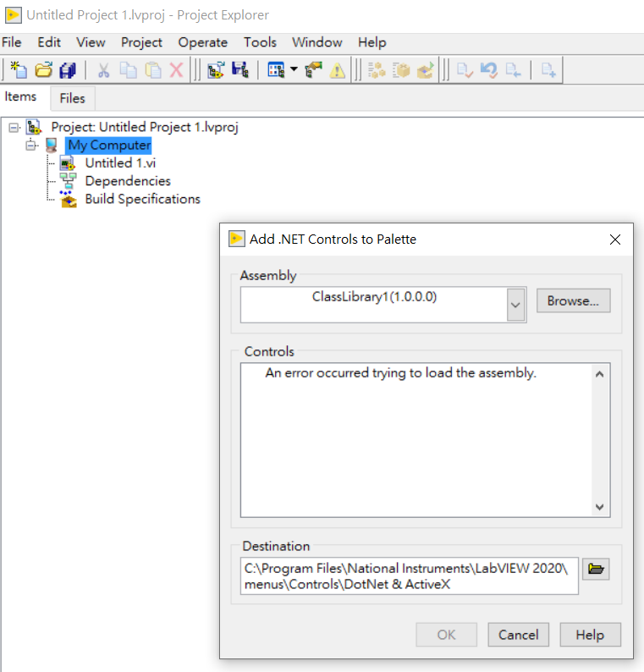Click the Collapse All project tree icon
The height and width of the screenshot is (672, 644).
tap(240, 70)
